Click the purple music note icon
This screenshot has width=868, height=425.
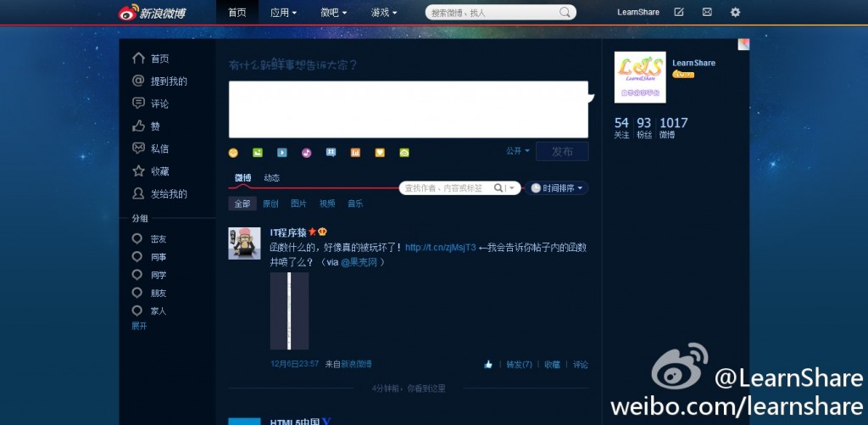pyautogui.click(x=306, y=153)
